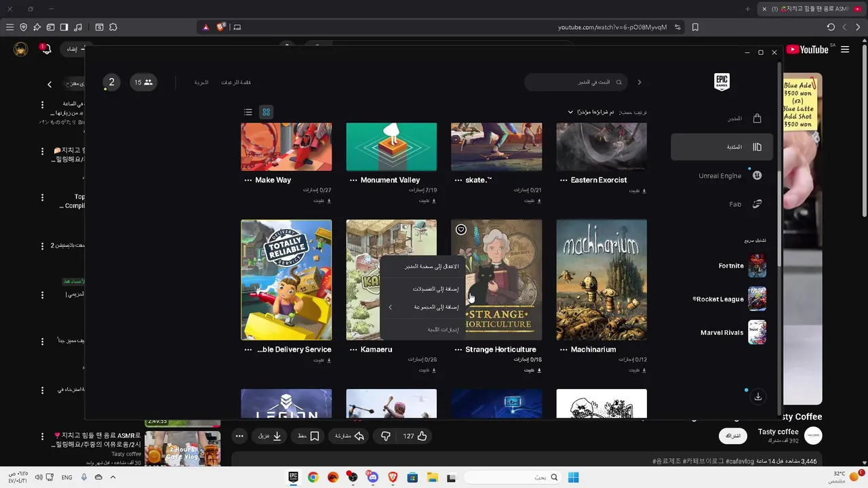Launch Fortnite from quick launch

[x=742, y=266]
